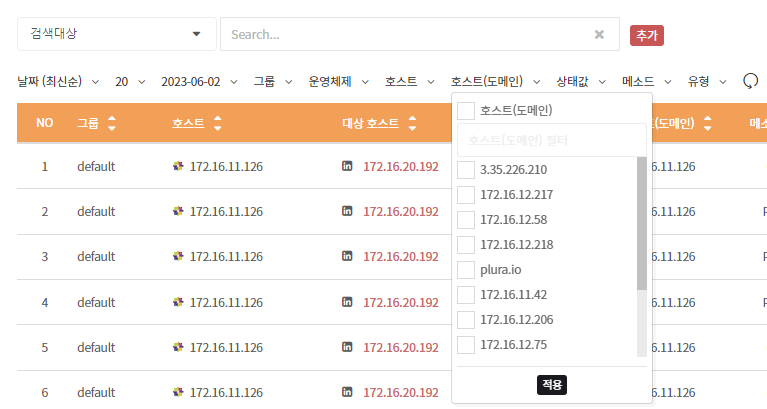Viewport: 767px width, 409px height.
Task: Open the 검색대상 dropdown
Action: point(116,34)
